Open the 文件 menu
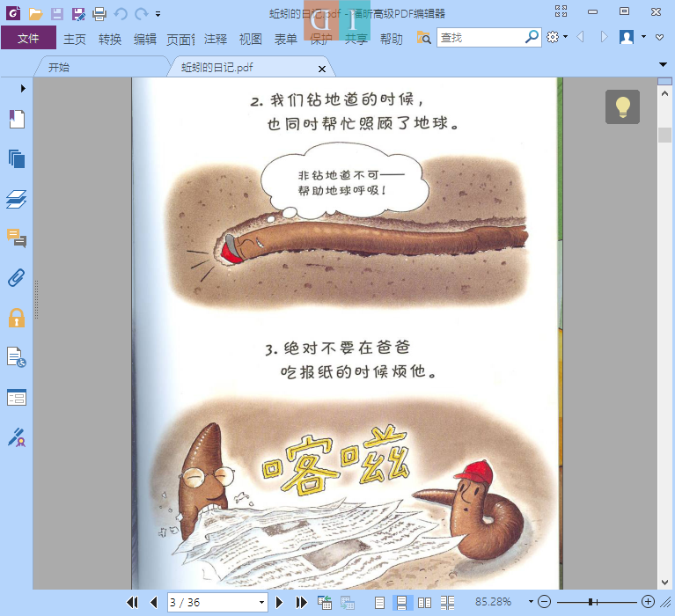 (x=28, y=38)
